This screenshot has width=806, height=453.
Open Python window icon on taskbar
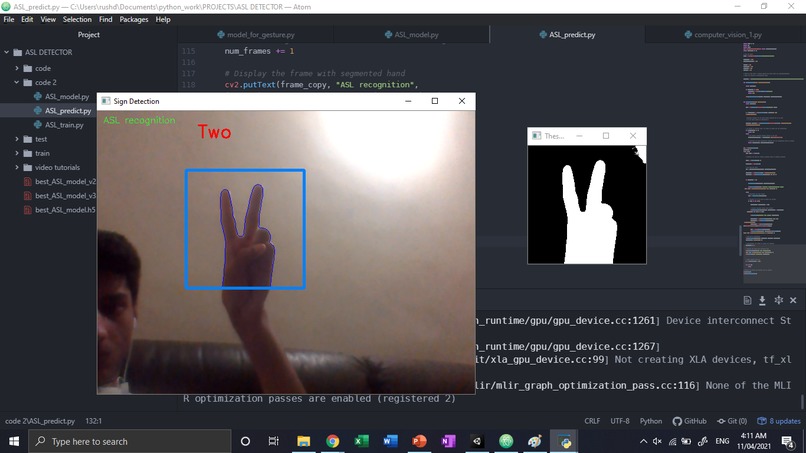tap(564, 442)
